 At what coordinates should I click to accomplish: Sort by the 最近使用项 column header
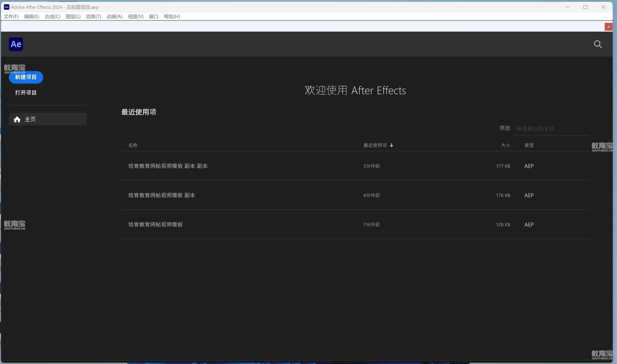pyautogui.click(x=375, y=145)
